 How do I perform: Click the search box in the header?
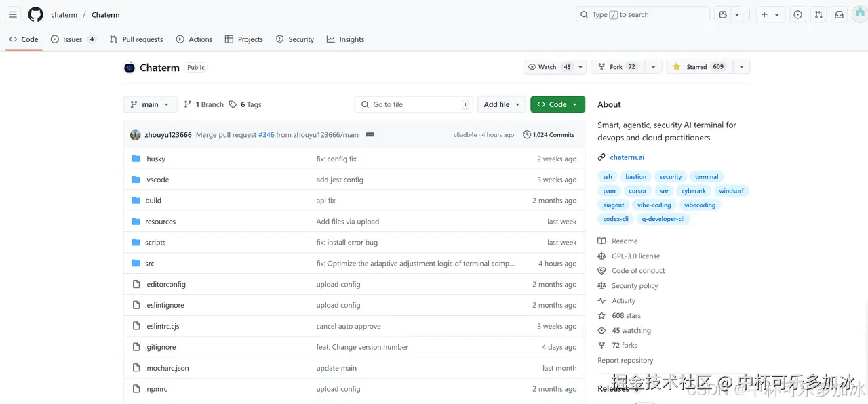(643, 14)
